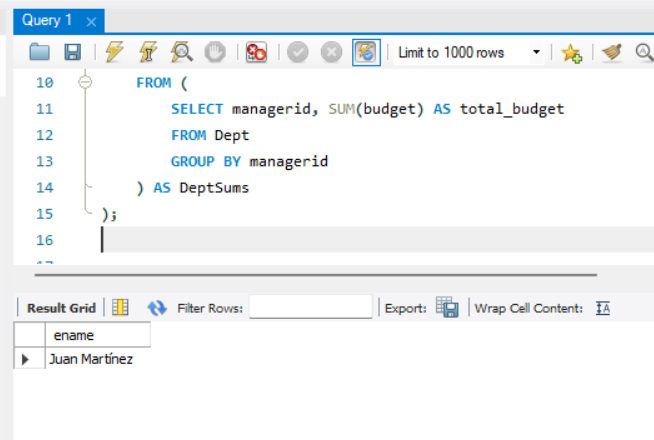This screenshot has height=440, width=654.
Task: Run Explain plan magnifier icon
Action: pyautogui.click(x=182, y=53)
